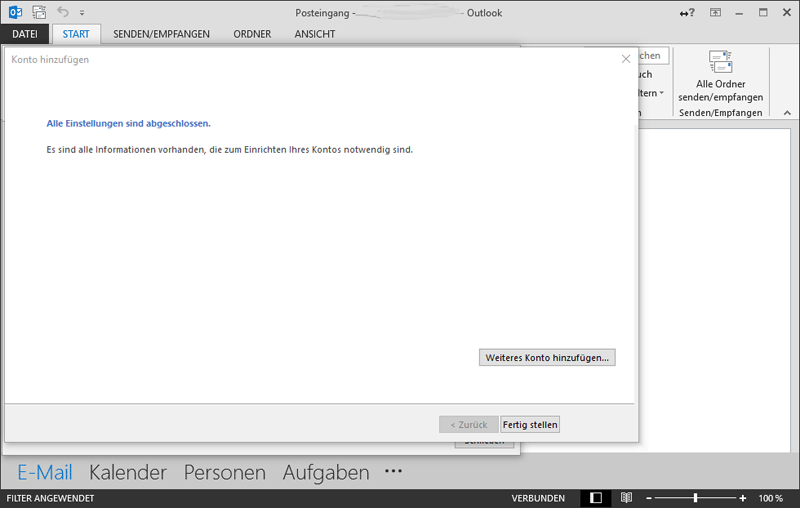800x508 pixels.
Task: Click the zoom slider handle
Action: tap(695, 498)
